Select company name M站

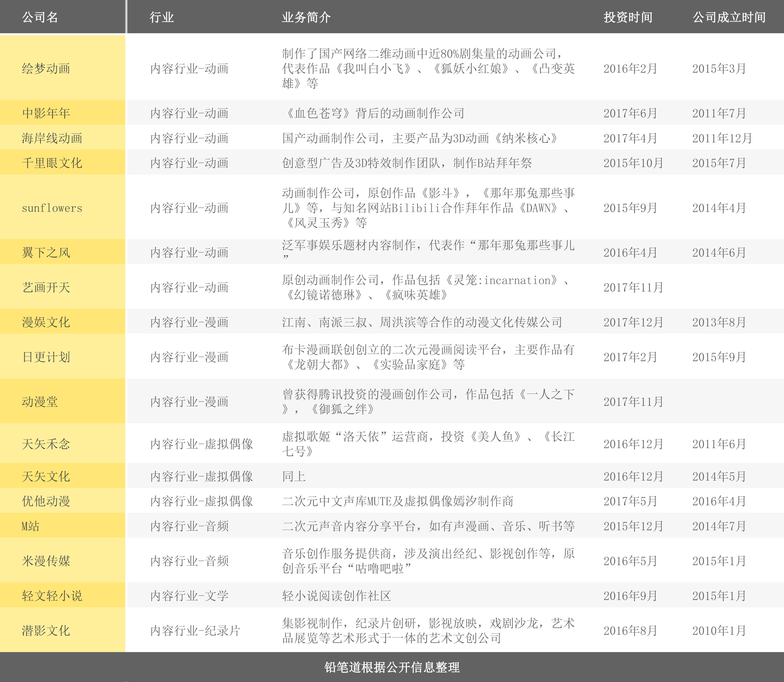tap(31, 526)
